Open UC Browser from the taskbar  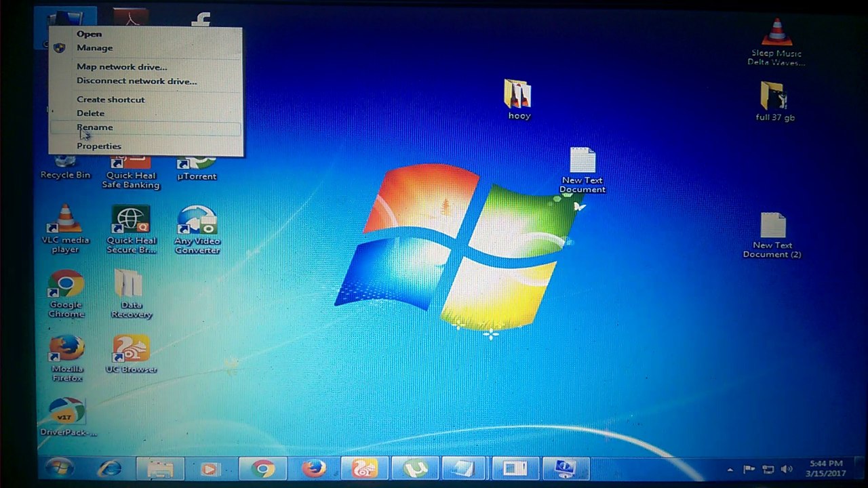coord(364,468)
